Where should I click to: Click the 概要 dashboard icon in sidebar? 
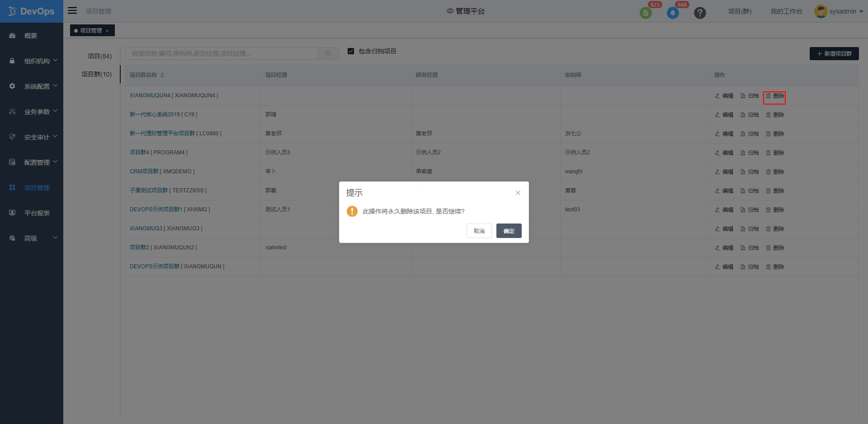[12, 36]
